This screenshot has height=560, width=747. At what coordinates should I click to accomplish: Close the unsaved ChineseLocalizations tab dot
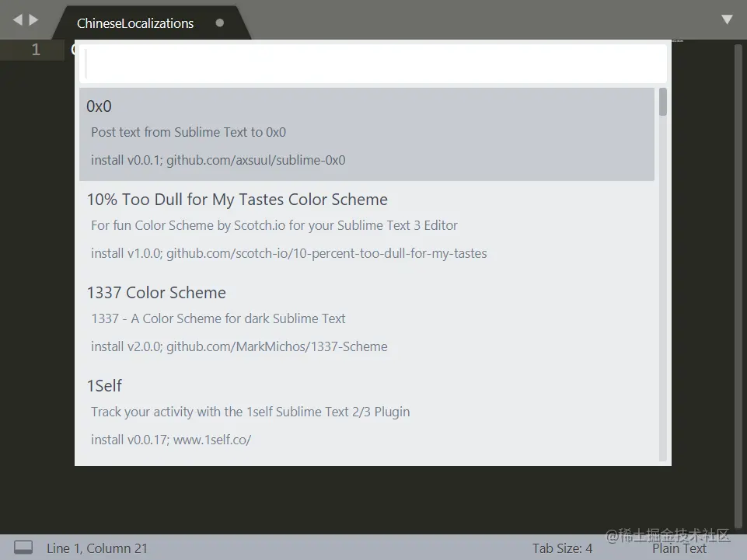[220, 23]
